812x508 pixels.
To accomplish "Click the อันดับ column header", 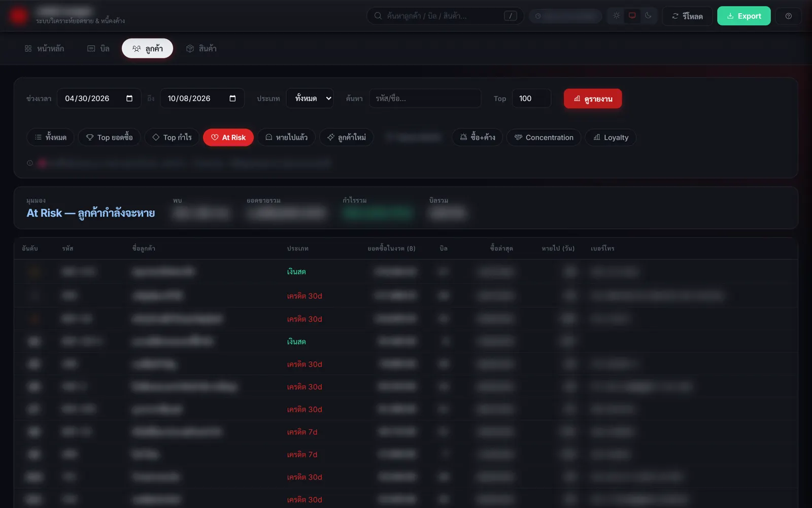I will point(30,248).
